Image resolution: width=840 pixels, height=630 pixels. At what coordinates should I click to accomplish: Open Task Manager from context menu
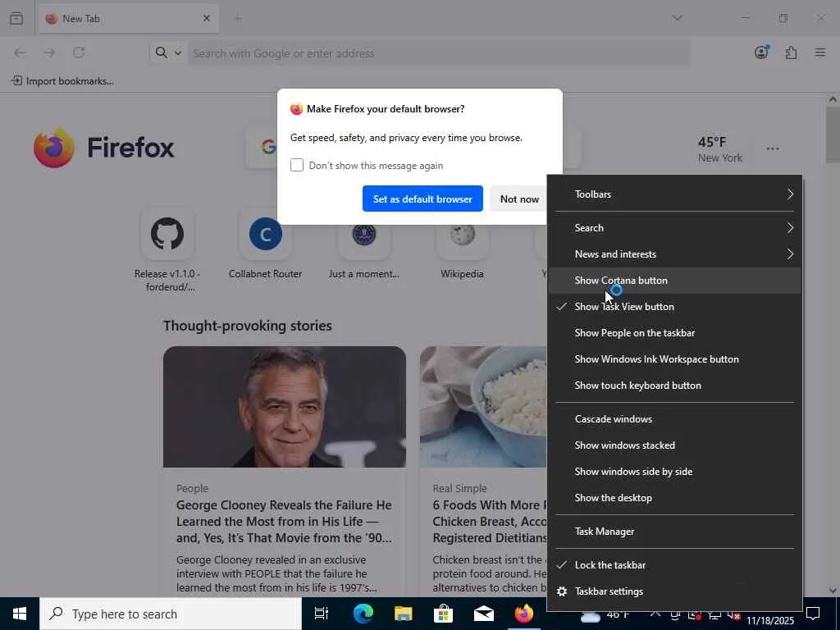click(x=675, y=532)
